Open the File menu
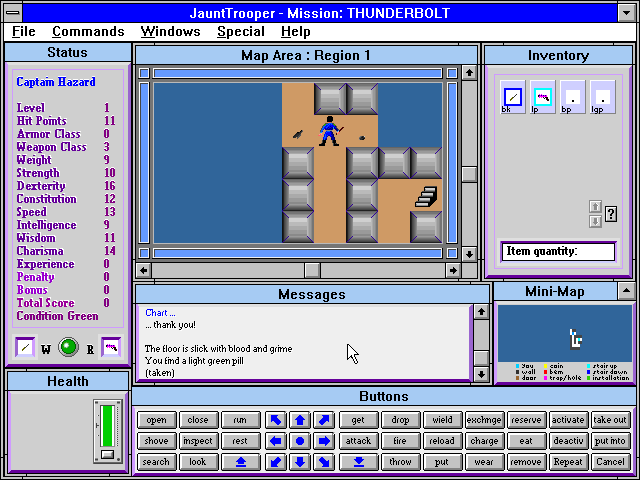 coord(24,32)
